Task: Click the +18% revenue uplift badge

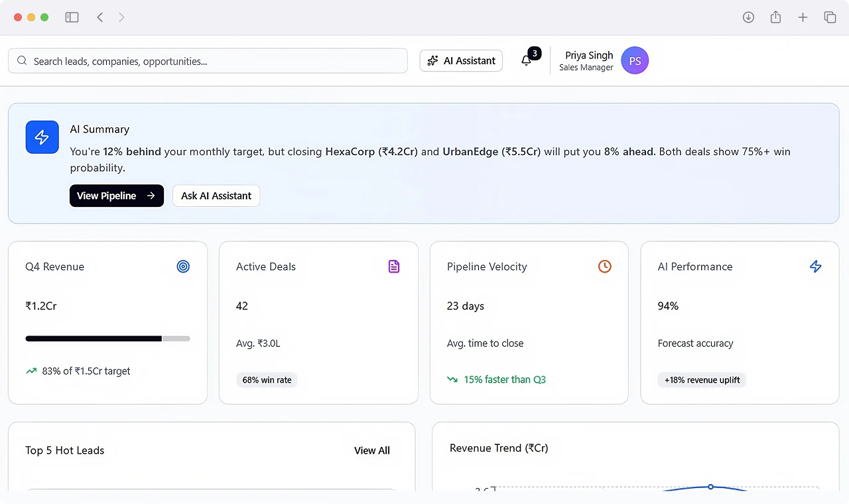Action: coord(702,380)
